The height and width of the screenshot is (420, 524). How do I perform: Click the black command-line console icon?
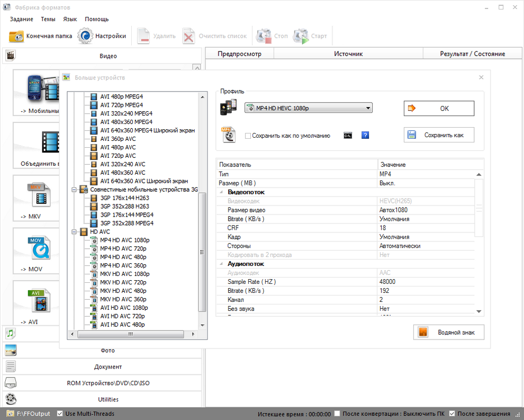pyautogui.click(x=348, y=136)
